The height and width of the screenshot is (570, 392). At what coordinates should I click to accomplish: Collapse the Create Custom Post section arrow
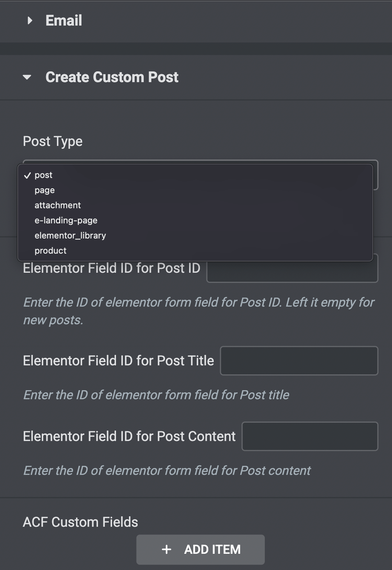[x=27, y=77]
